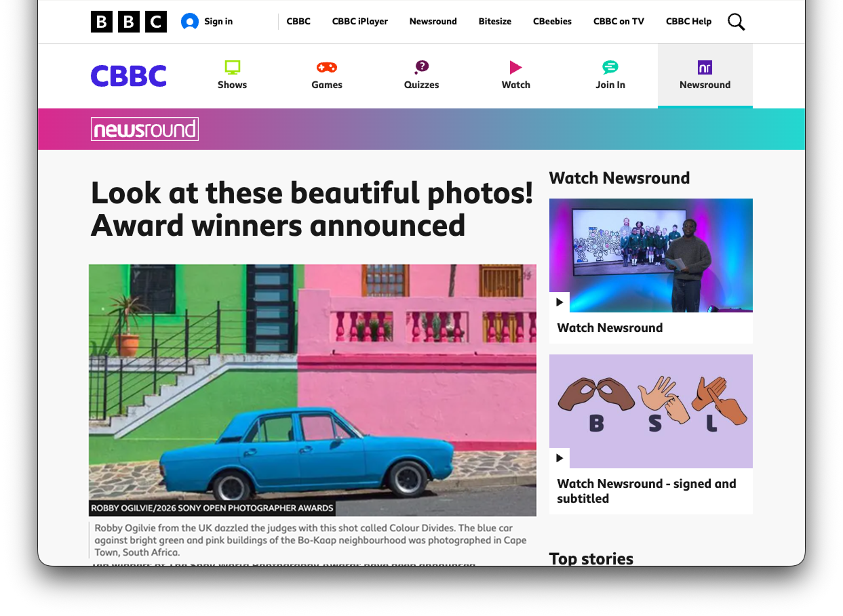Screen dimensions: 843x616
Task: Open the Shows menu label
Action: pyautogui.click(x=233, y=85)
